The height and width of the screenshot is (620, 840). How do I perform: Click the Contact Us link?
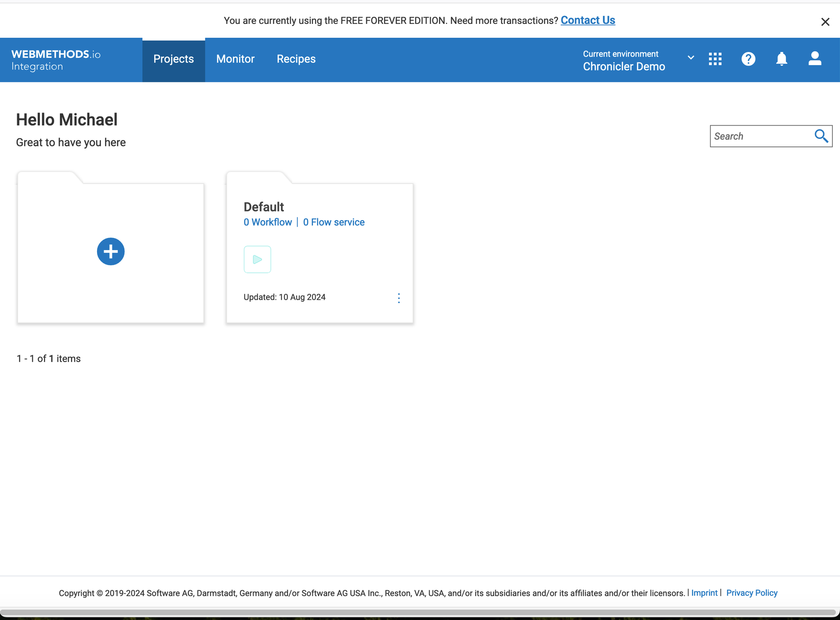click(588, 20)
